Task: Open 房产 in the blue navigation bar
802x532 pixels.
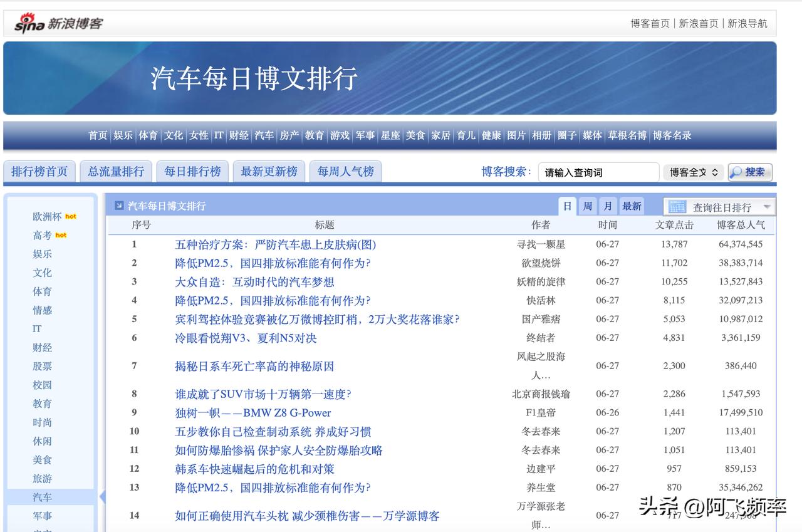Action: coord(289,135)
